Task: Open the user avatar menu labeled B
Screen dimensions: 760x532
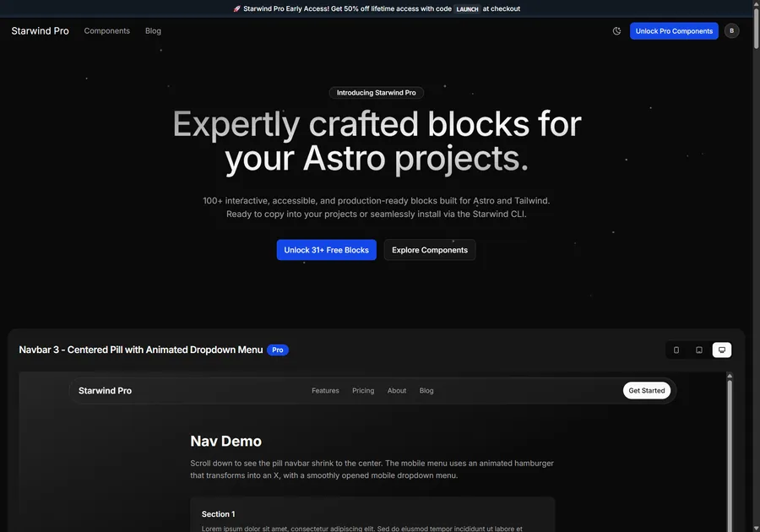Action: (731, 30)
